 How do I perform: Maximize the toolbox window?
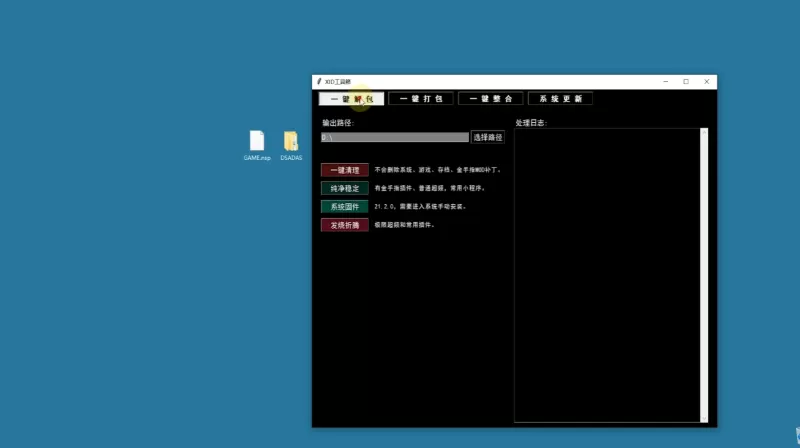click(x=686, y=82)
